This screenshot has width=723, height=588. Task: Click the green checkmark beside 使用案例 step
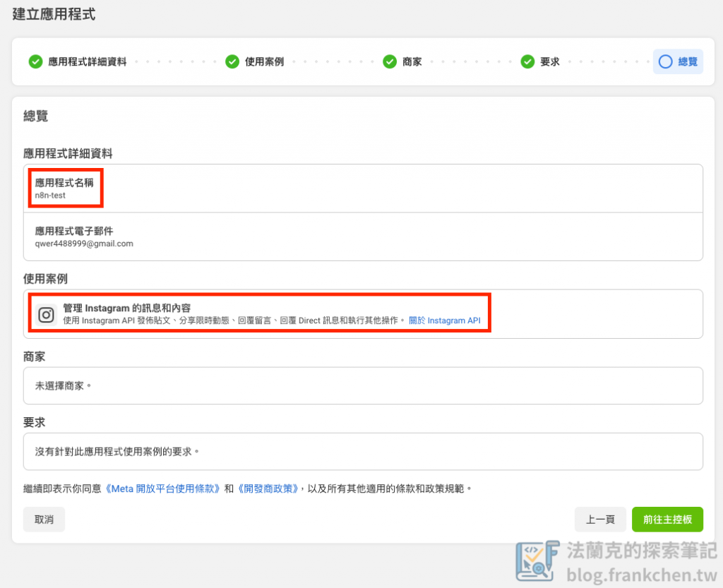pos(232,61)
